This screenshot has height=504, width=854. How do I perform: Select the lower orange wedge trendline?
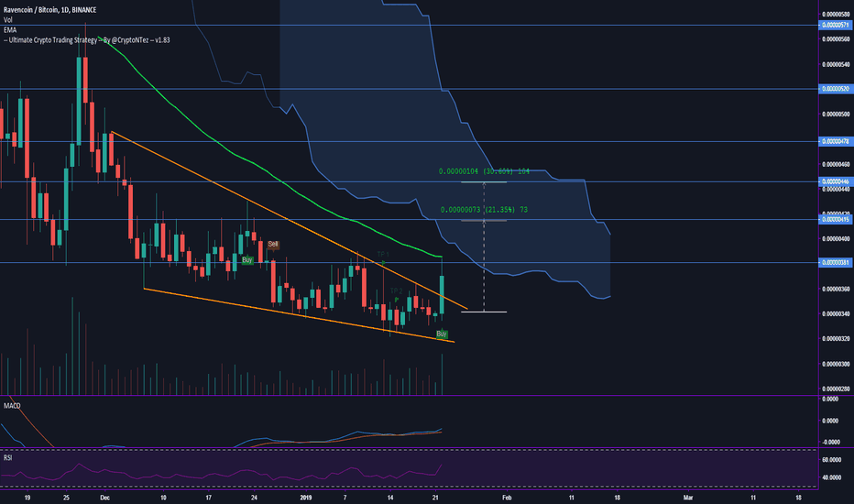[299, 315]
